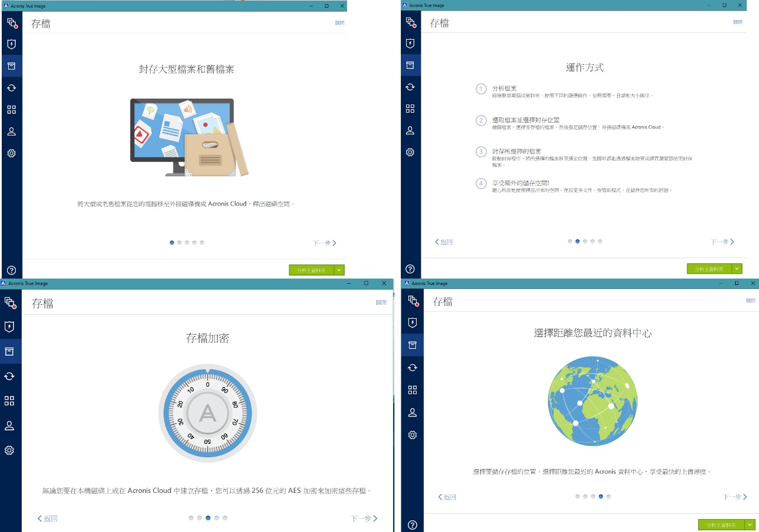Image resolution: width=759 pixels, height=532 pixels.
Task: Select first page dot in 封存大型檔案和舊檔案 window
Action: [x=172, y=242]
